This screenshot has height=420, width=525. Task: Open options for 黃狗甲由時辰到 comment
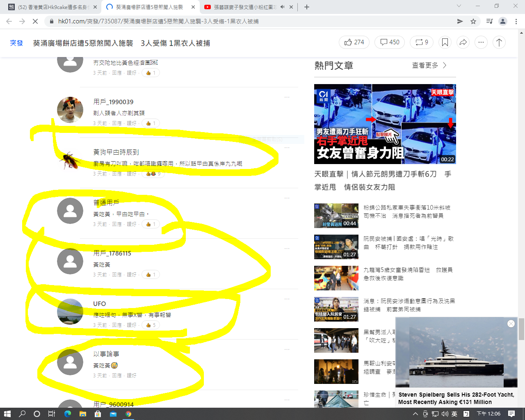[287, 148]
